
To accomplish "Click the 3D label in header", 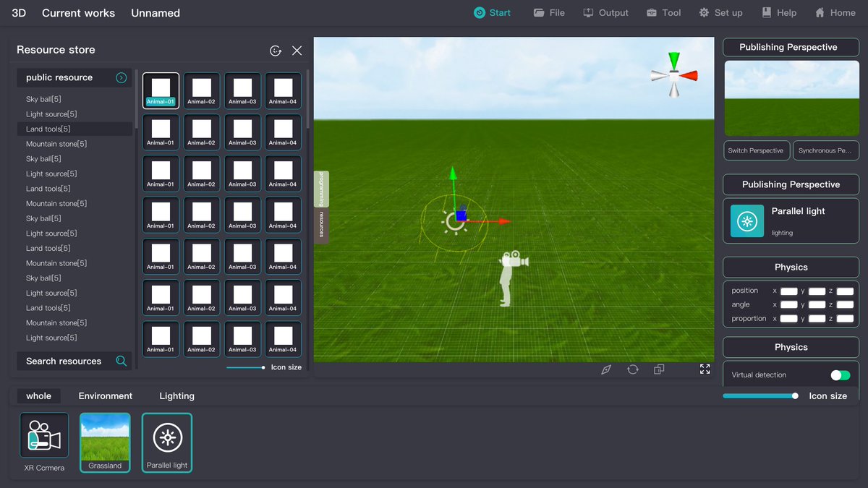I will pos(19,13).
